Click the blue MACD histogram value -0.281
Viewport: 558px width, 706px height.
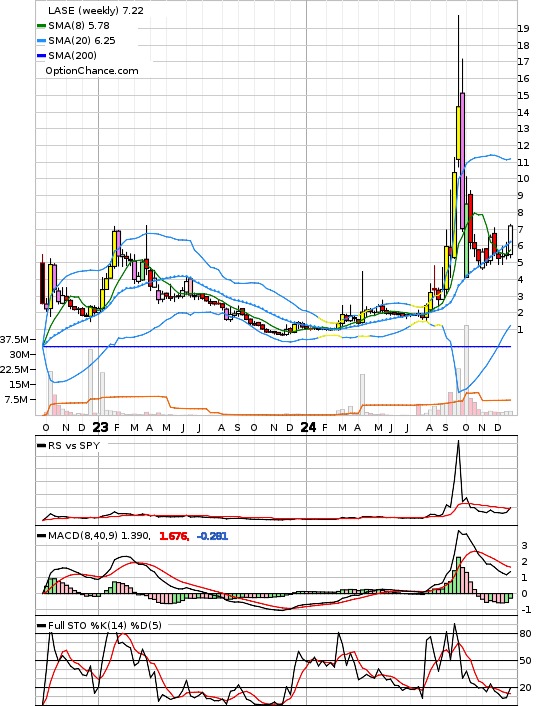[x=213, y=536]
